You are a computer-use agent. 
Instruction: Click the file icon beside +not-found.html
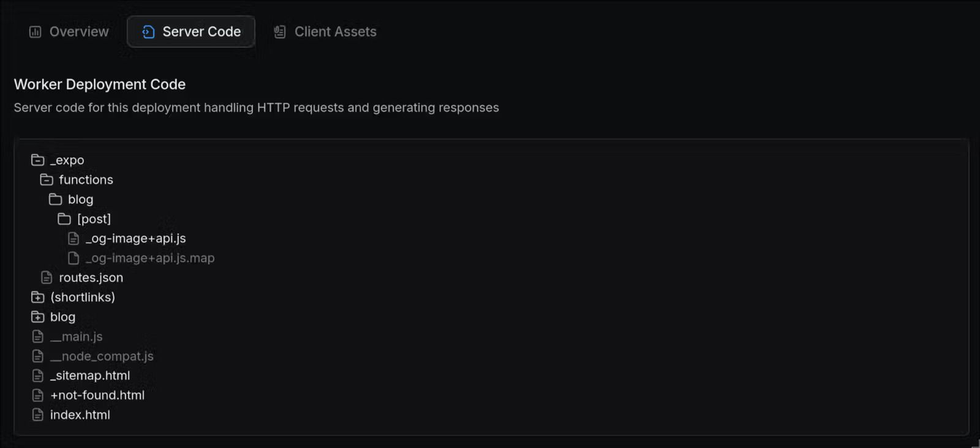coord(38,395)
